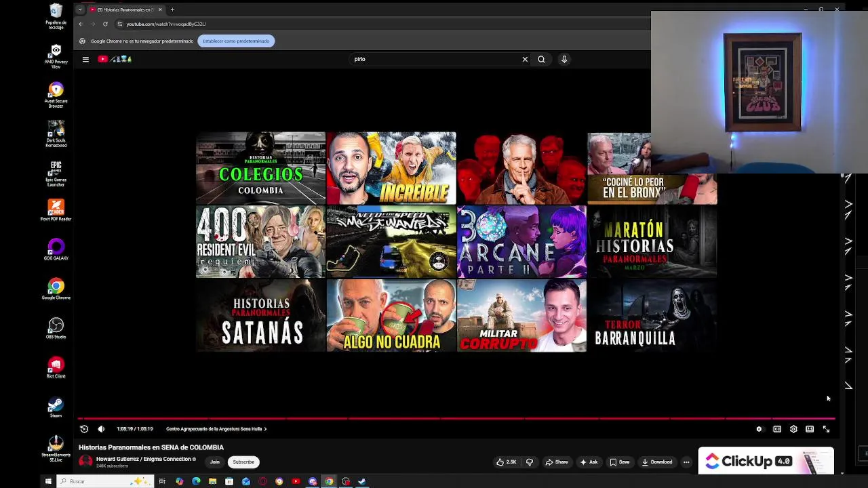Dislike the video
Image resolution: width=868 pixels, height=488 pixels.
(530, 462)
